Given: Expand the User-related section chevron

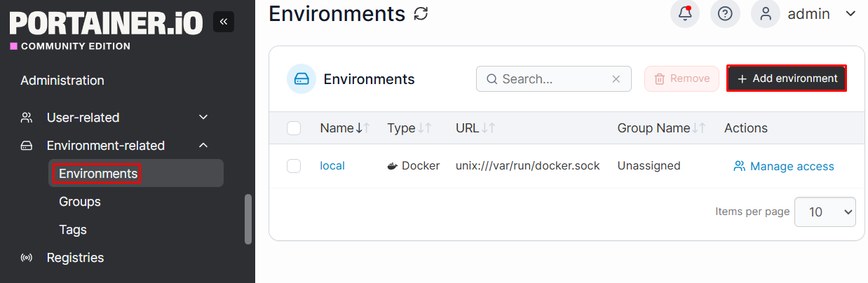Looking at the screenshot, I should point(203,118).
